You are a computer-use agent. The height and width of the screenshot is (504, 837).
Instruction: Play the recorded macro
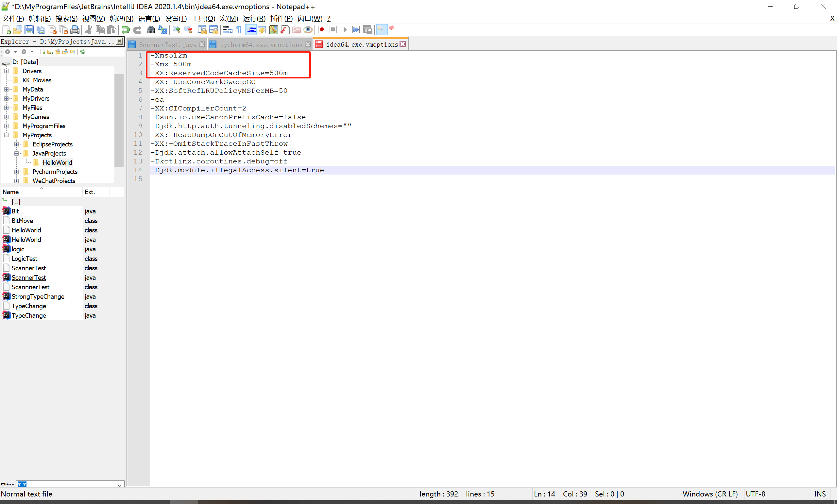(345, 29)
